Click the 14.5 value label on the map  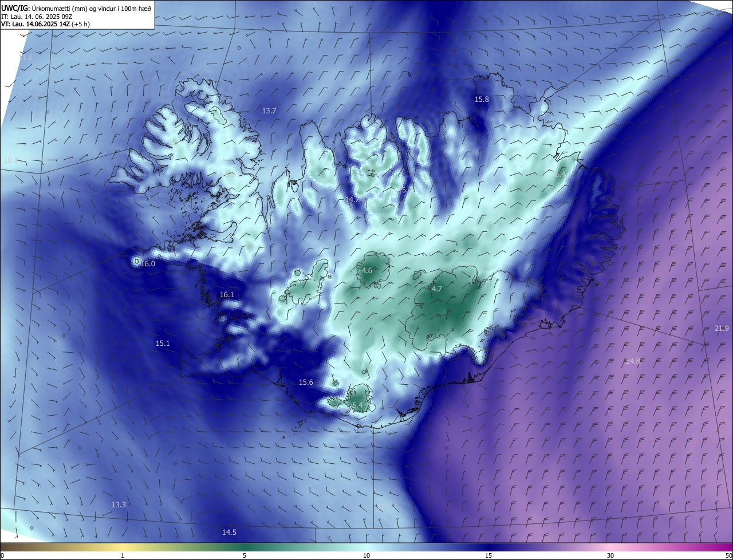[x=229, y=533]
